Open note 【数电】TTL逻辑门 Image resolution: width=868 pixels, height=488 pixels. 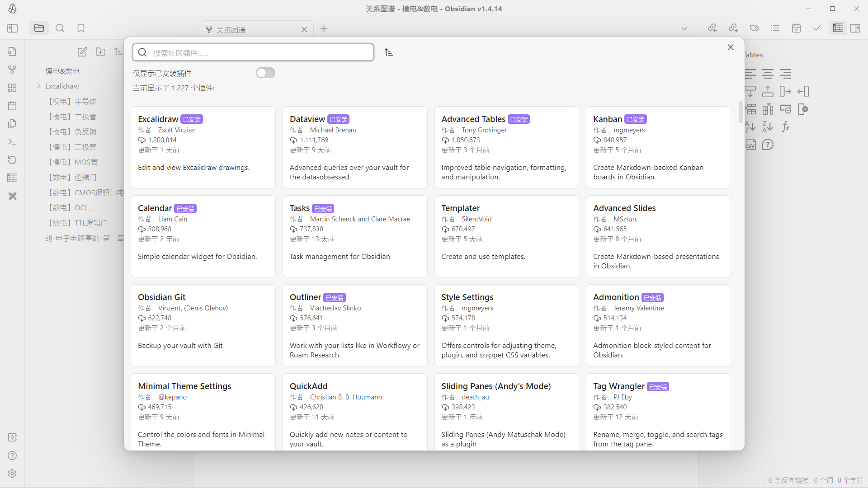click(x=77, y=223)
